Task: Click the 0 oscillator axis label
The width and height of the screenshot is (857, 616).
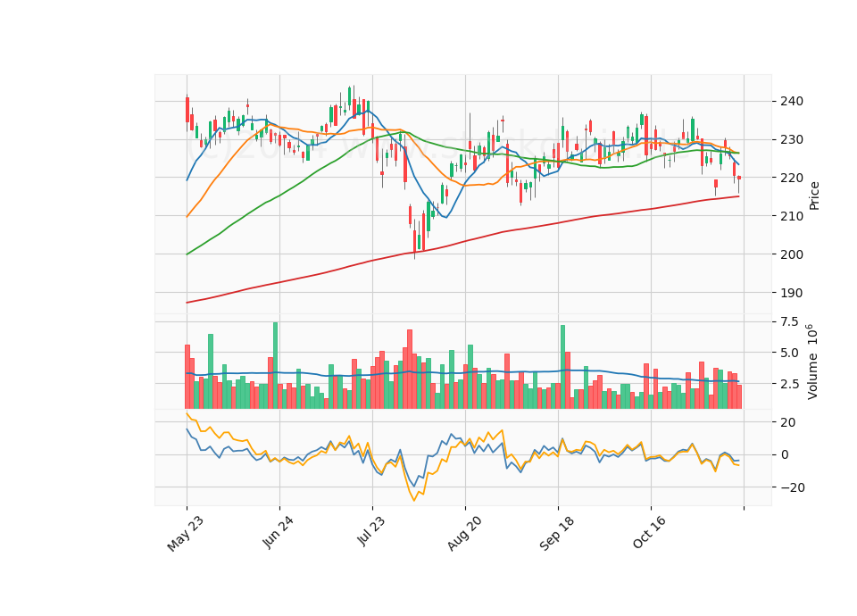Action: [785, 454]
